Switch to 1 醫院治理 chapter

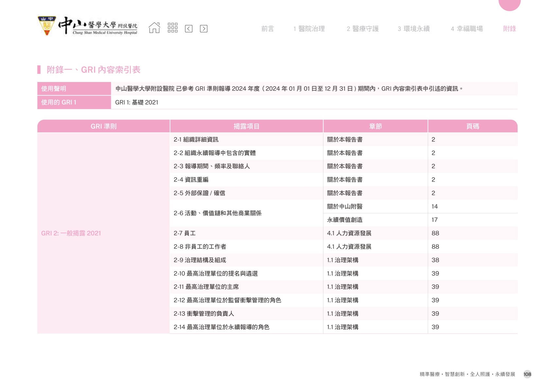(x=309, y=29)
